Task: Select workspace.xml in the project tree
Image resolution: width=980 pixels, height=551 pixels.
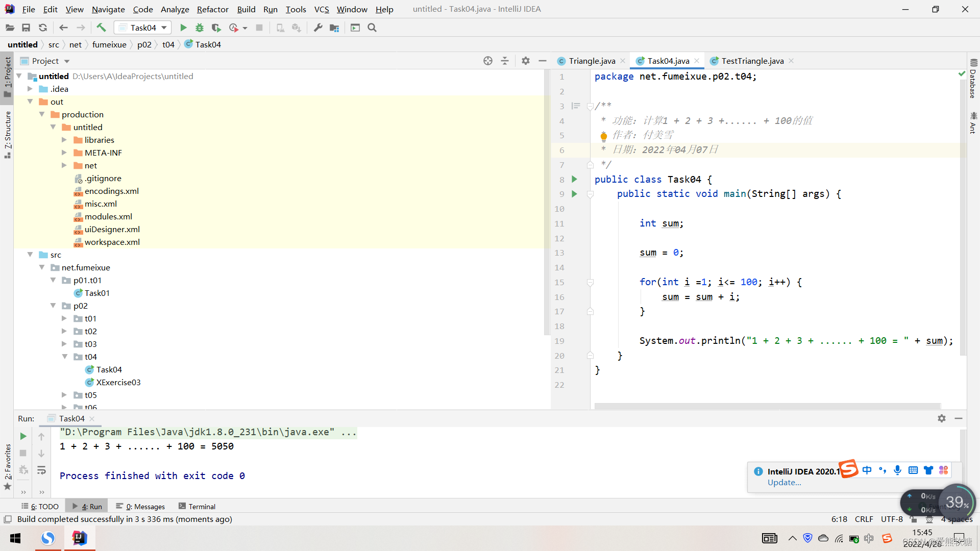Action: click(112, 242)
